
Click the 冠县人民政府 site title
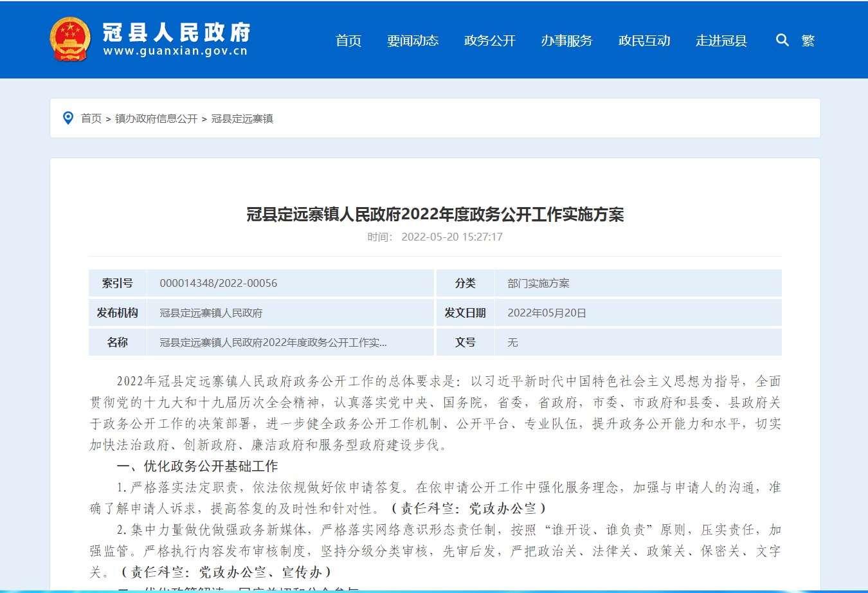point(176,32)
